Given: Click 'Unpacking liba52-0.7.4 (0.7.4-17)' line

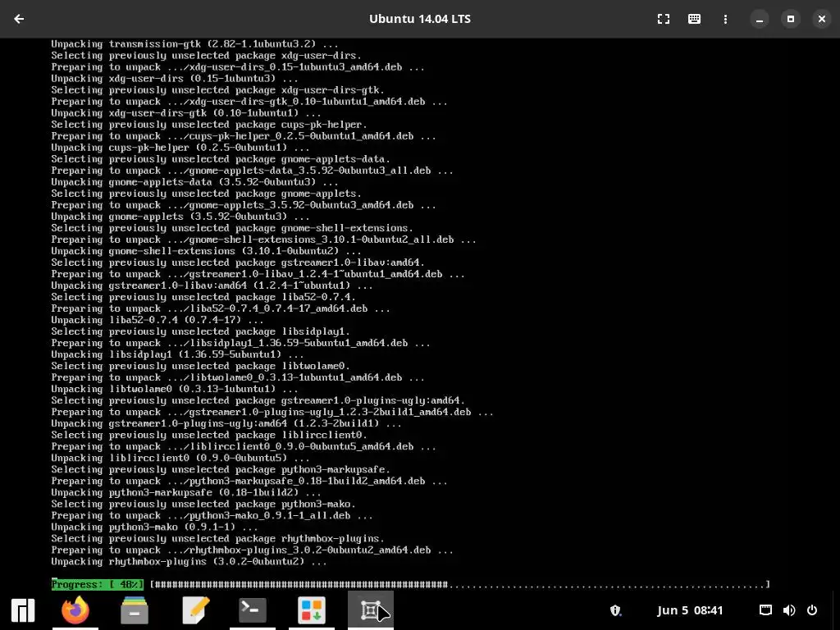Looking at the screenshot, I should 157,320.
